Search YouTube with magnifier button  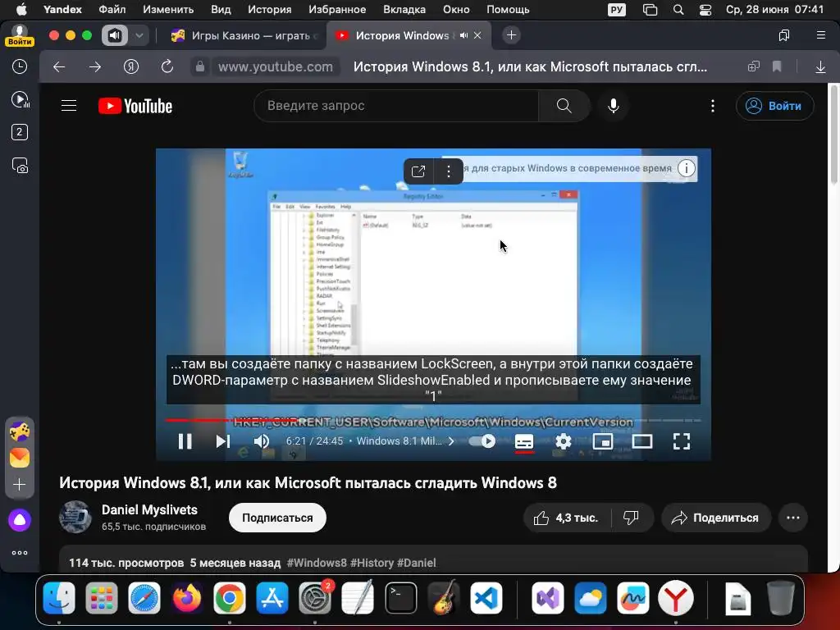click(x=564, y=106)
